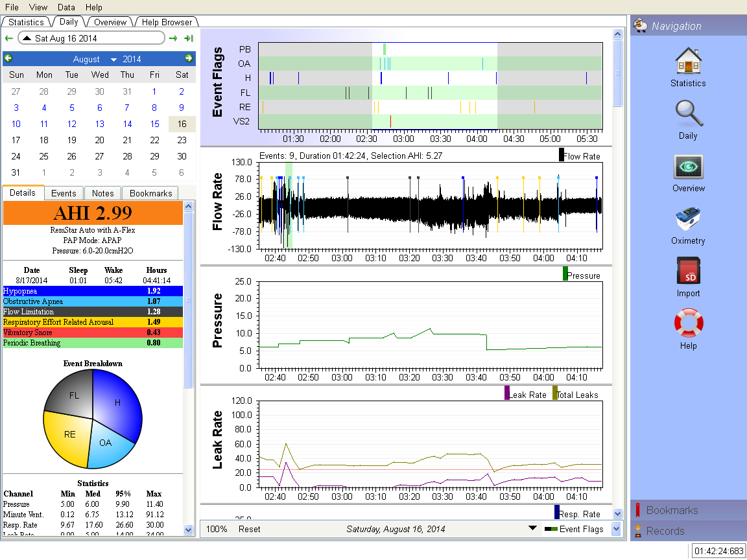Click the green PB event flag marker

[385, 49]
